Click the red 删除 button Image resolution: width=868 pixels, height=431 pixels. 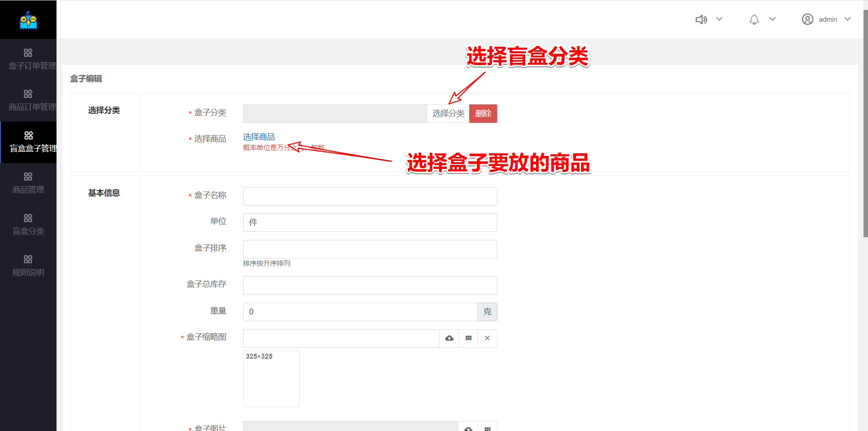[x=483, y=113]
